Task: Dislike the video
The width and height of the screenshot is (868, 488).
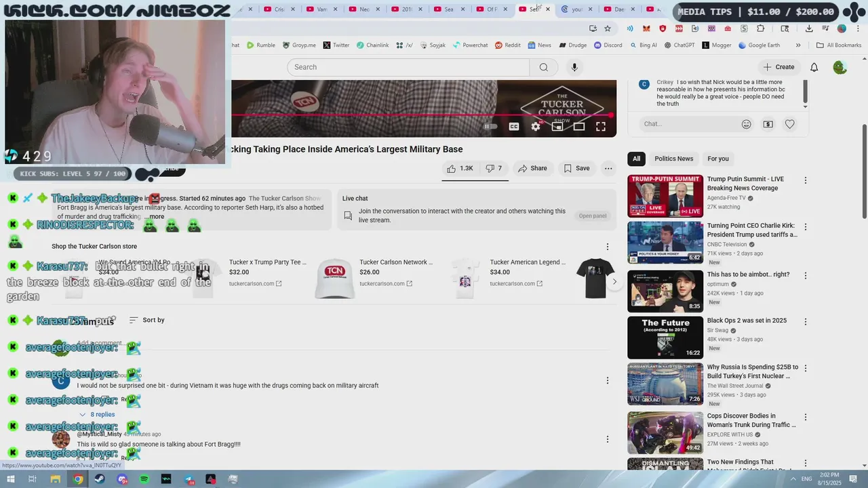Action: (x=494, y=168)
